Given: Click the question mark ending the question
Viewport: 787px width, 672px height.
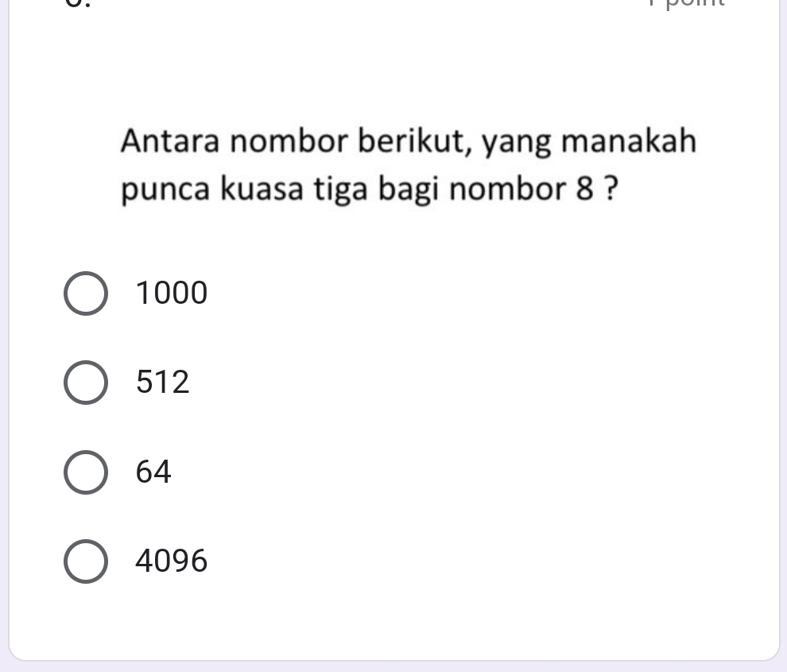Looking at the screenshot, I should pos(611,192).
